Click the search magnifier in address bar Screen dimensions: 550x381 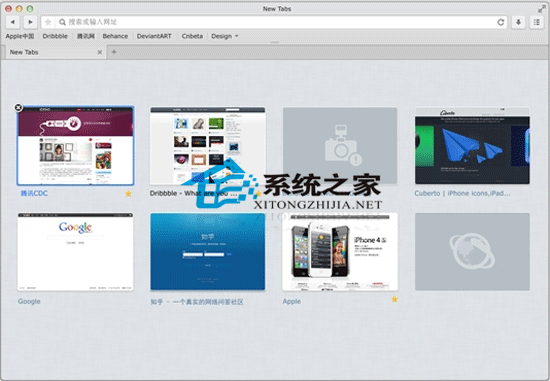coord(62,22)
